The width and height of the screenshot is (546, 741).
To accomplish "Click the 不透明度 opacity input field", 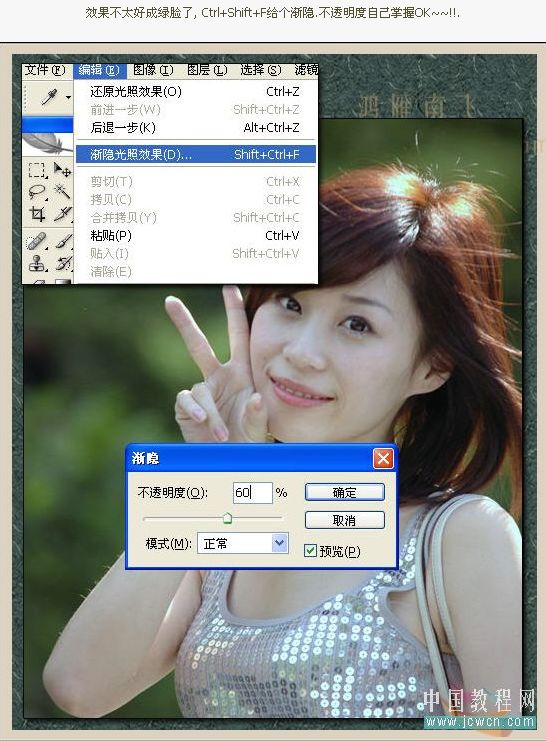I will [252, 492].
